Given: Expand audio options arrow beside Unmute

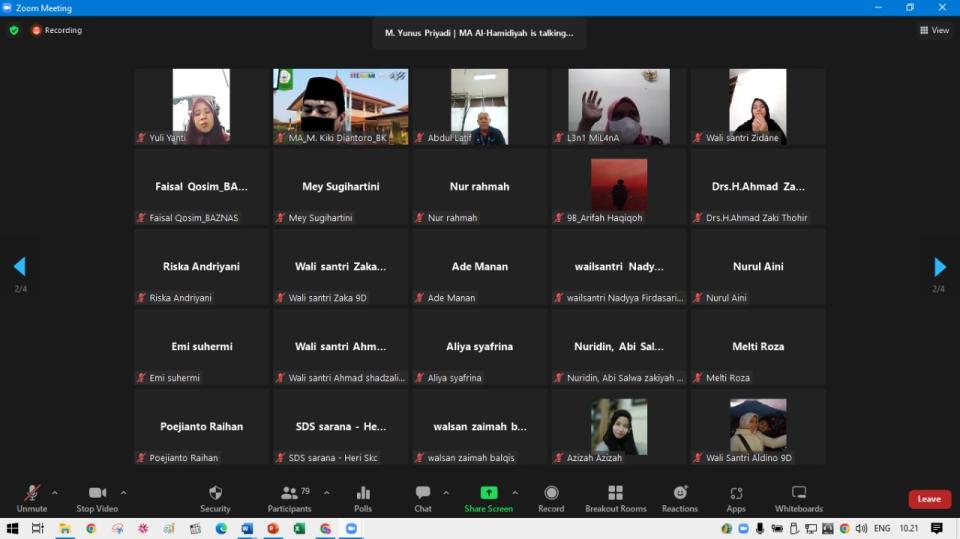Looking at the screenshot, I should [x=54, y=492].
